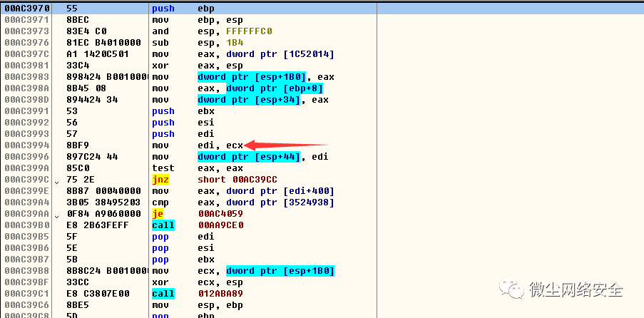Screen dimensions: 644x318
Task: Click the highlighted jnz mnemonic
Action: pyautogui.click(x=160, y=180)
